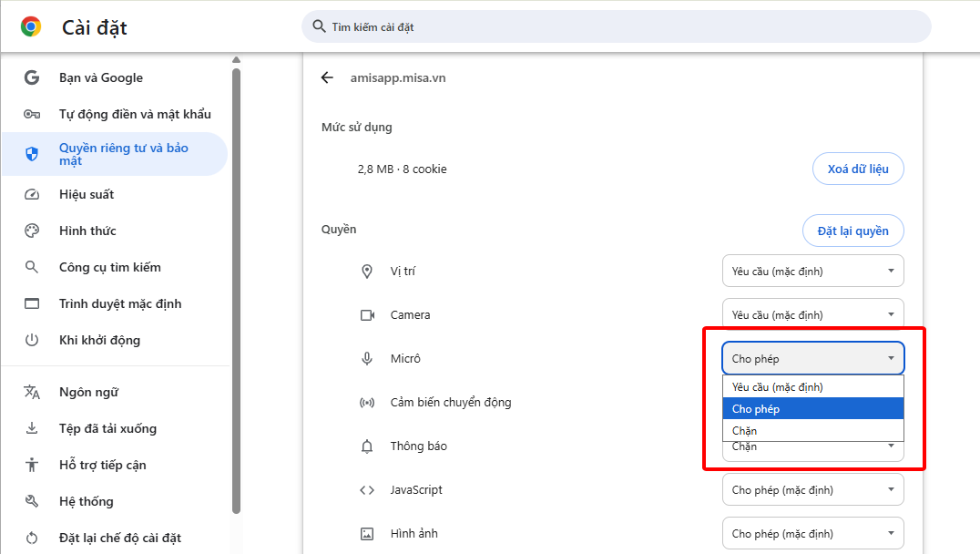Select Chặn option in the Micrô list
Screen dimensions: 980x554
pos(813,430)
